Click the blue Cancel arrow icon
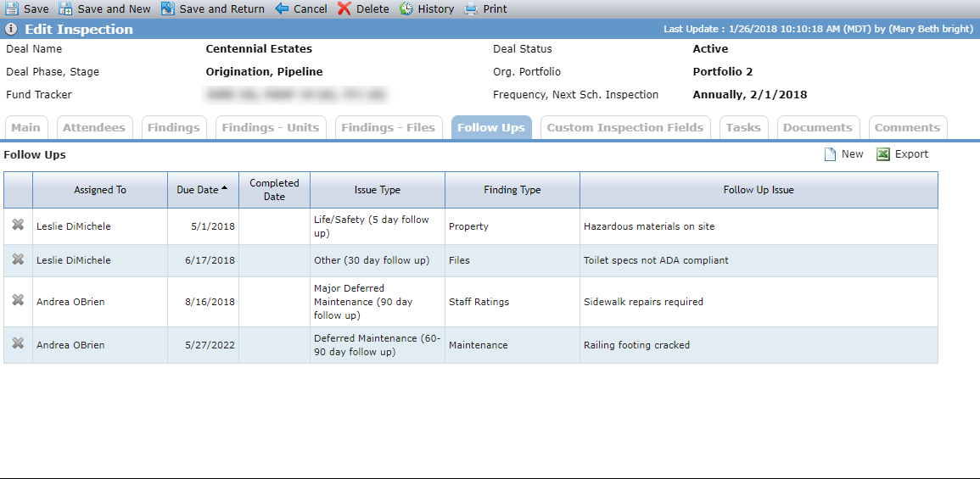 (x=281, y=8)
